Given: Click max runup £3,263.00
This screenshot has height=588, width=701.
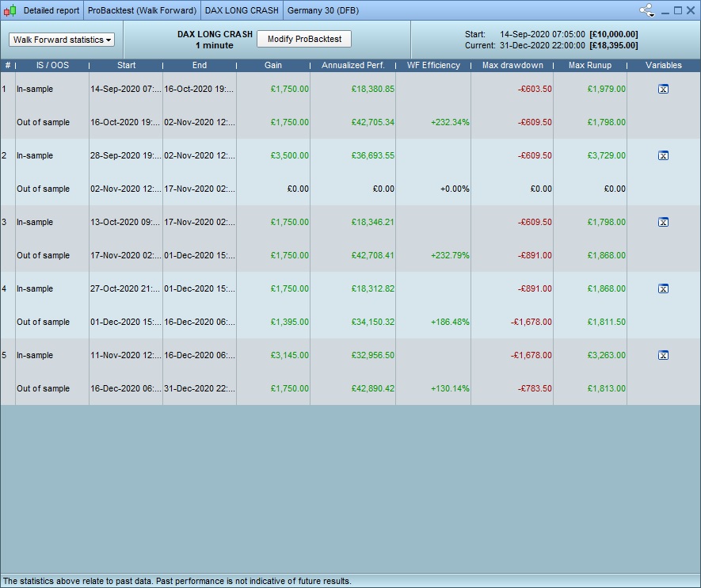Looking at the screenshot, I should 606,356.
